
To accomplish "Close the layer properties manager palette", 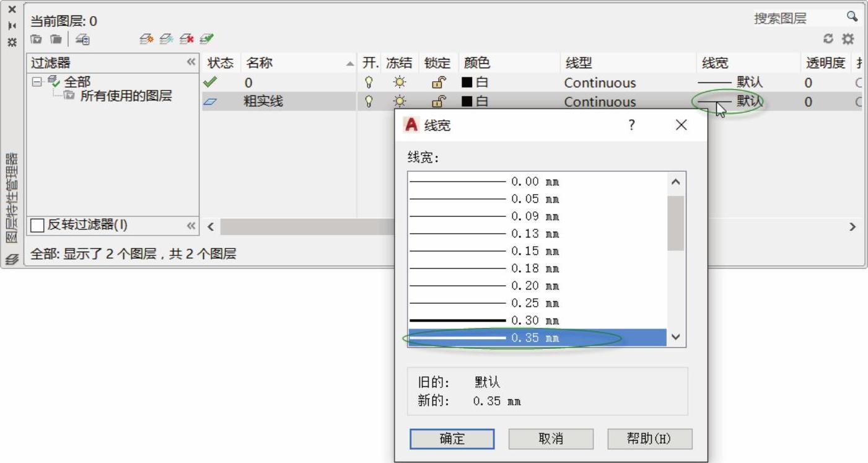I will pos(12,10).
